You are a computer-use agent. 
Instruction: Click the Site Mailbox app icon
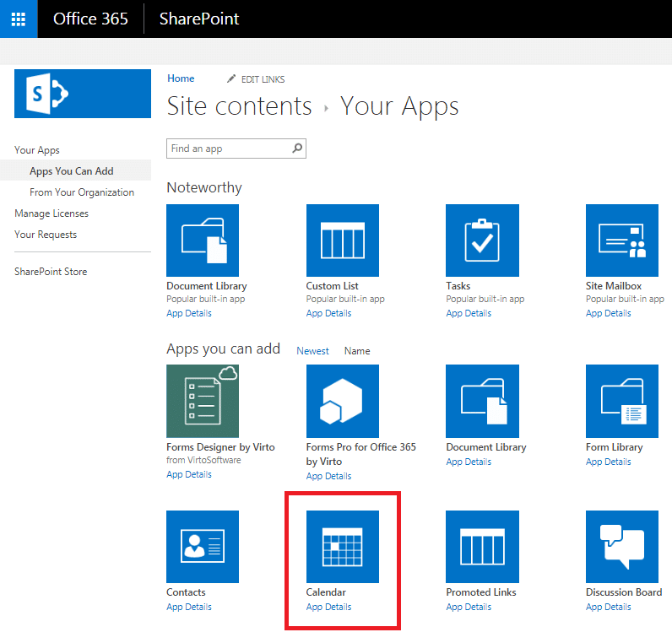(622, 240)
